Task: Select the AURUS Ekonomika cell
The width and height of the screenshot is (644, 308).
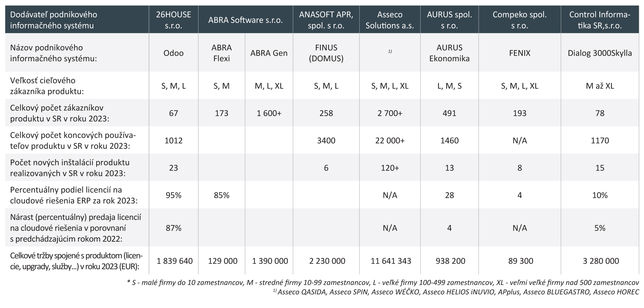Action: pyautogui.click(x=449, y=53)
